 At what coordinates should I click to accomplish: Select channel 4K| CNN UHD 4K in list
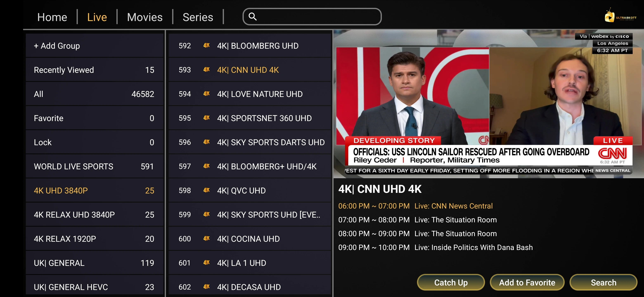pyautogui.click(x=250, y=70)
